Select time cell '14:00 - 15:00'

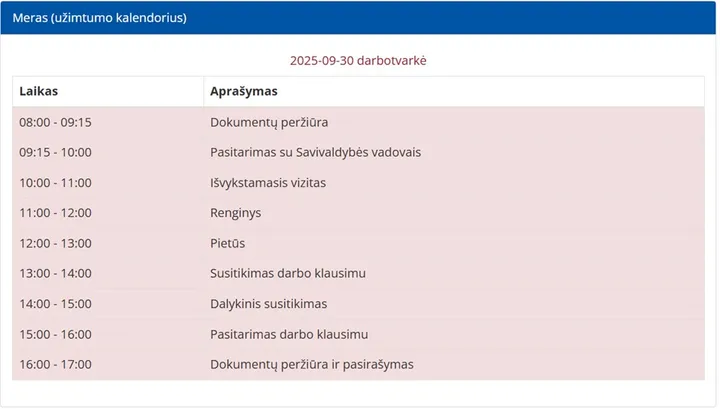[56, 304]
